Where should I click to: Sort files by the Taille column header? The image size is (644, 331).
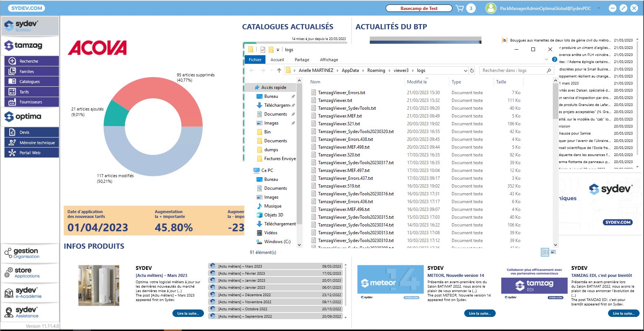tap(501, 82)
